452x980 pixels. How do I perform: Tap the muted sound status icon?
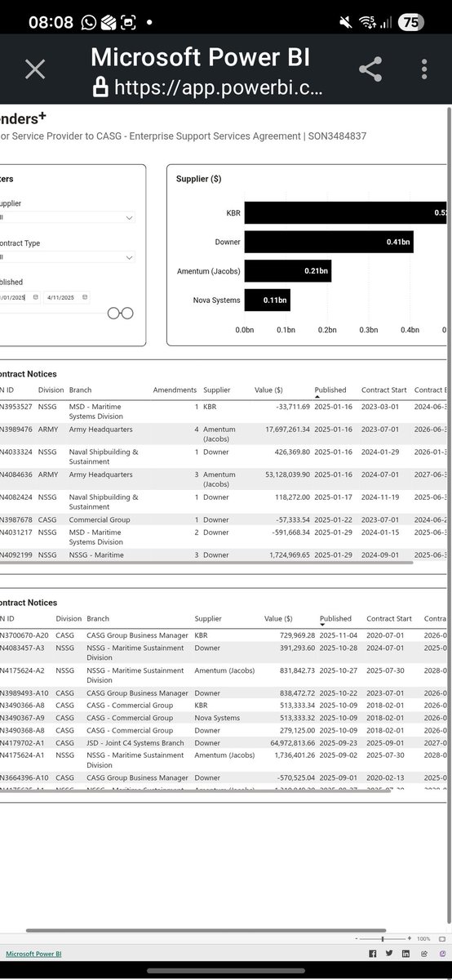pyautogui.click(x=344, y=22)
